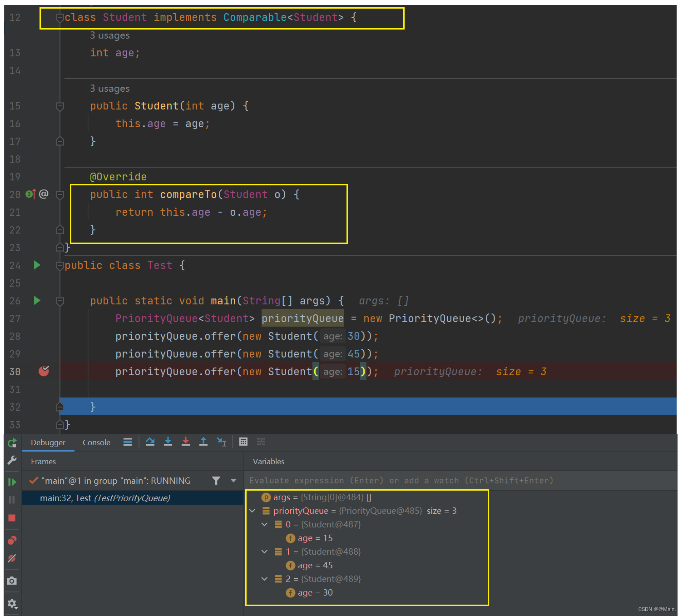Fold the main method at line 26
This screenshot has width=683, height=616.
pos(60,301)
